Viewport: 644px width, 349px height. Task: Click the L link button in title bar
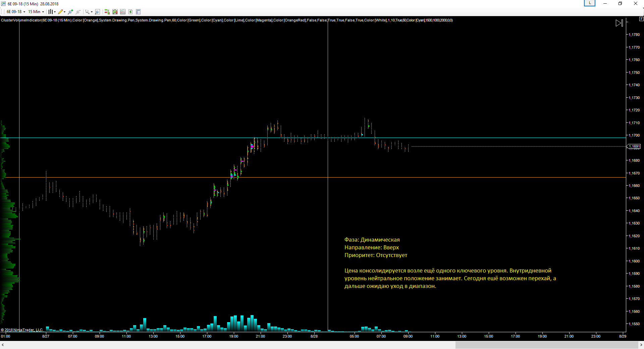[590, 3]
